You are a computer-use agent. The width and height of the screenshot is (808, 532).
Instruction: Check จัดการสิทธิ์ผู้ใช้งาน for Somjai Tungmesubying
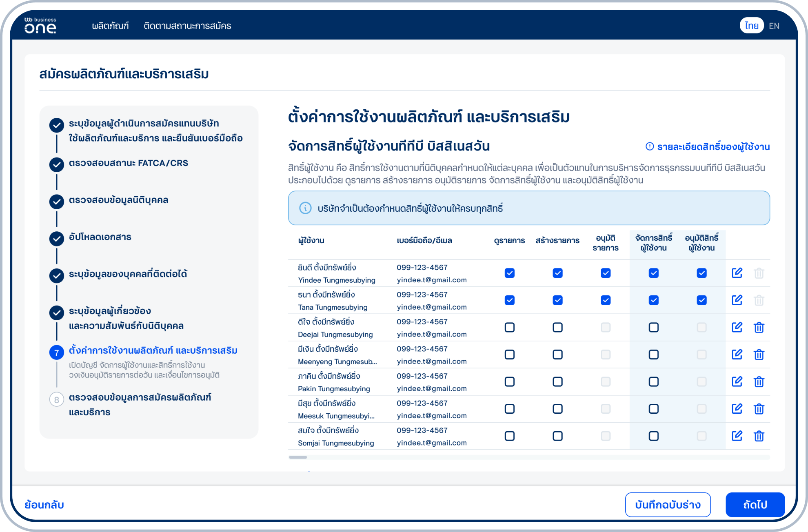pyautogui.click(x=654, y=436)
